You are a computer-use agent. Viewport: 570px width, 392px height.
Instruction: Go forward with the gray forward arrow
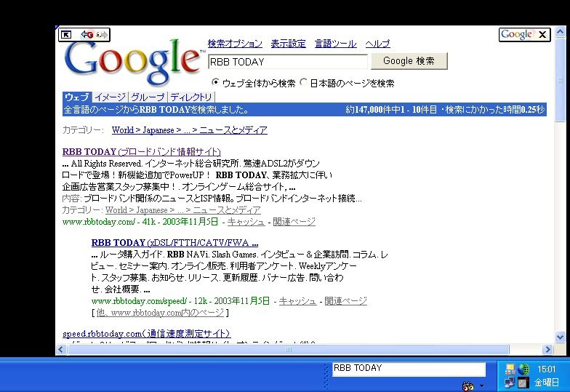(x=102, y=35)
